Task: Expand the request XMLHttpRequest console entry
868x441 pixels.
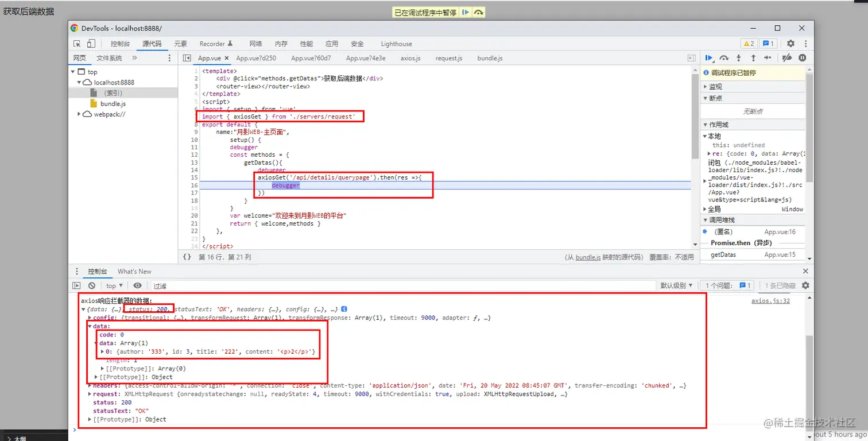Action: pos(90,394)
